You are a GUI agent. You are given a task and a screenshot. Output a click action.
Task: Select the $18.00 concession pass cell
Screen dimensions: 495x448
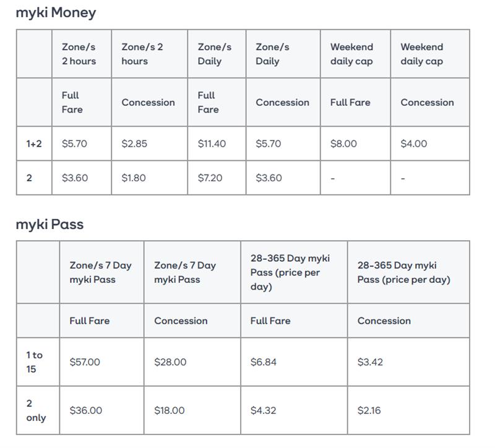[170, 410]
